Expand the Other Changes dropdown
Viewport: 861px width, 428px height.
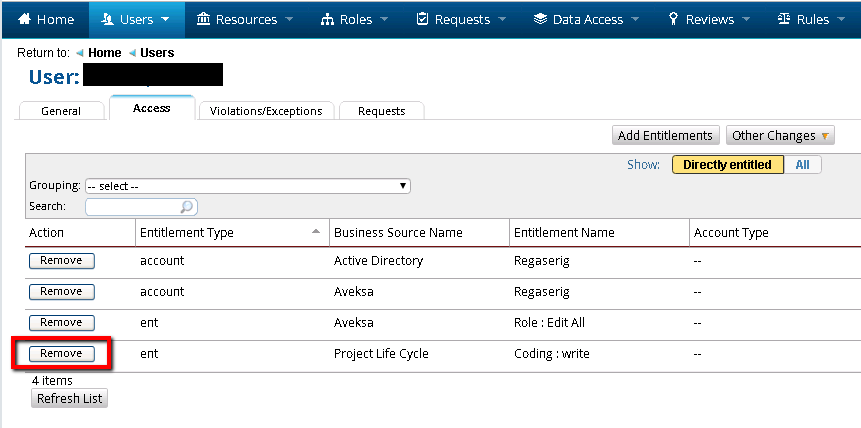tap(781, 136)
